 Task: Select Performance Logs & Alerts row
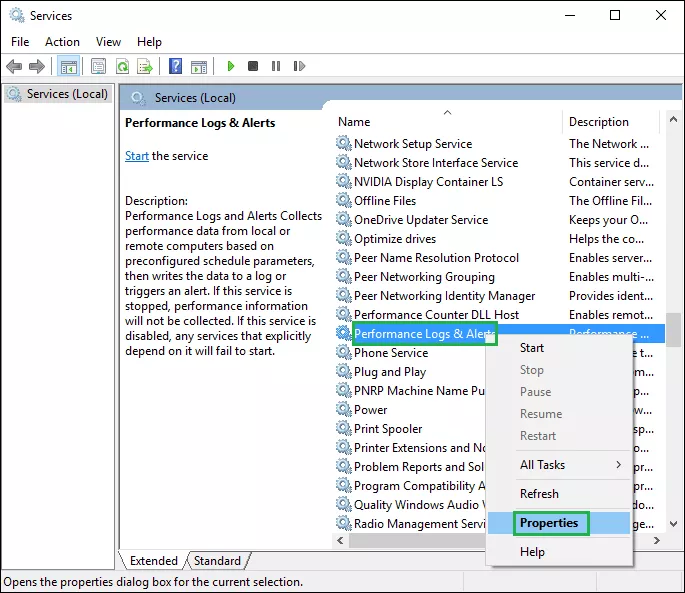[499, 334]
